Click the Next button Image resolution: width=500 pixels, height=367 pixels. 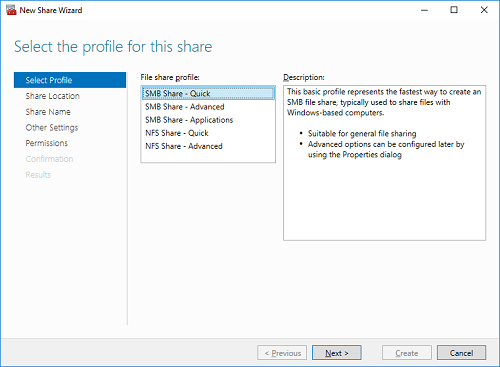[337, 353]
